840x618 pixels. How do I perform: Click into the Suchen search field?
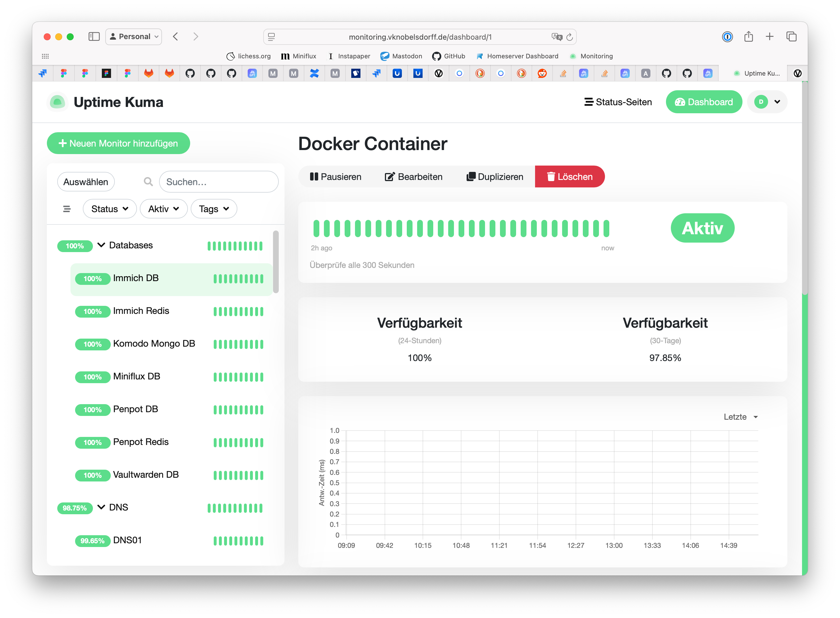coord(219,182)
